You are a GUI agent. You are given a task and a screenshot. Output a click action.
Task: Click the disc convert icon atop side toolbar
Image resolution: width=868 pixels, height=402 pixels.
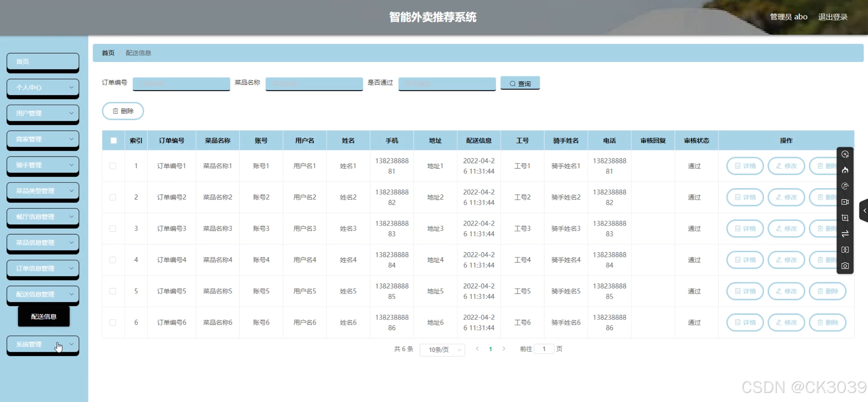(845, 154)
